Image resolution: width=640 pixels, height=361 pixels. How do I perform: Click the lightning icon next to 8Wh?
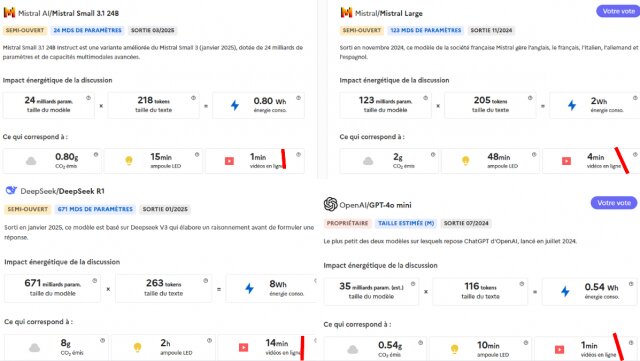click(249, 289)
